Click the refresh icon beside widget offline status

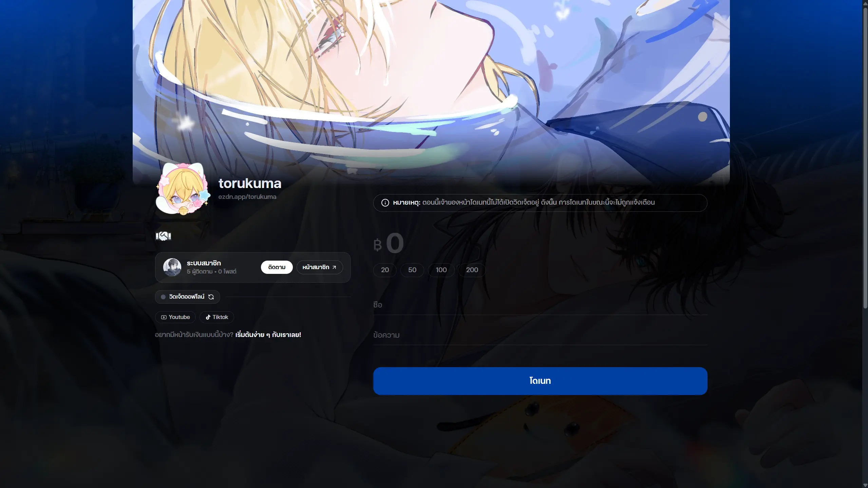click(x=211, y=297)
